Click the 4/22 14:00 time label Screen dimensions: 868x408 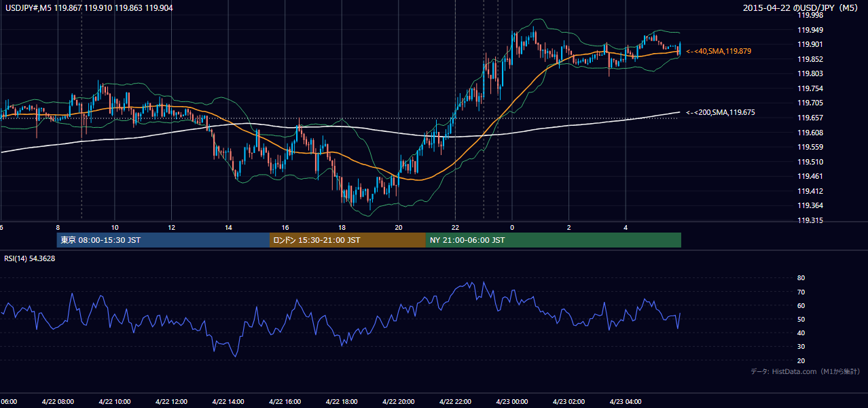point(228,401)
